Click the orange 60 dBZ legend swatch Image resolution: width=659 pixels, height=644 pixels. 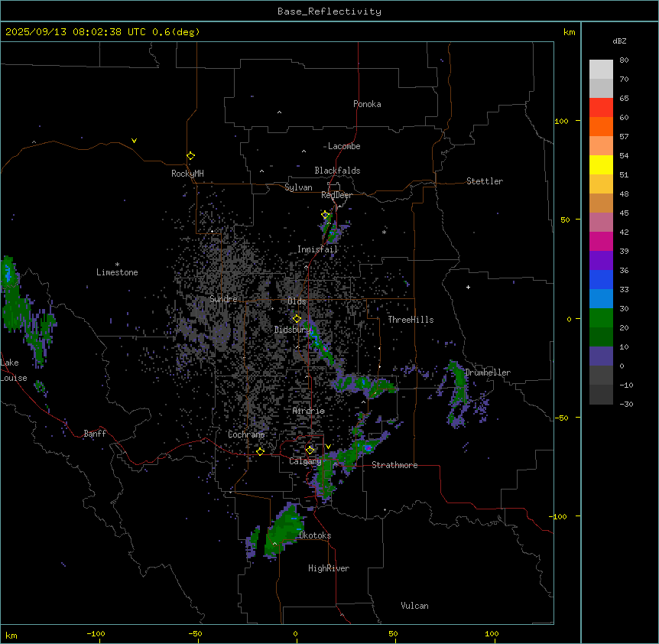click(601, 126)
